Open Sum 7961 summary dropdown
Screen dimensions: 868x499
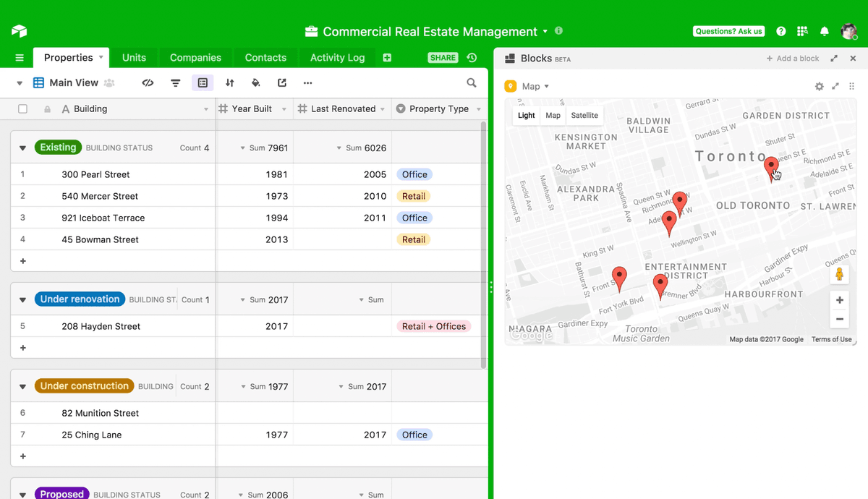264,148
